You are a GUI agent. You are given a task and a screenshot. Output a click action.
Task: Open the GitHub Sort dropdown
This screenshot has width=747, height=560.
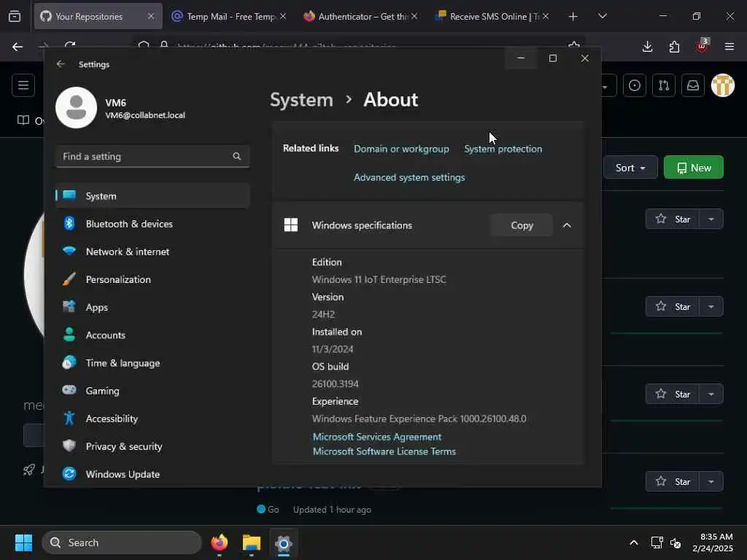[630, 168]
